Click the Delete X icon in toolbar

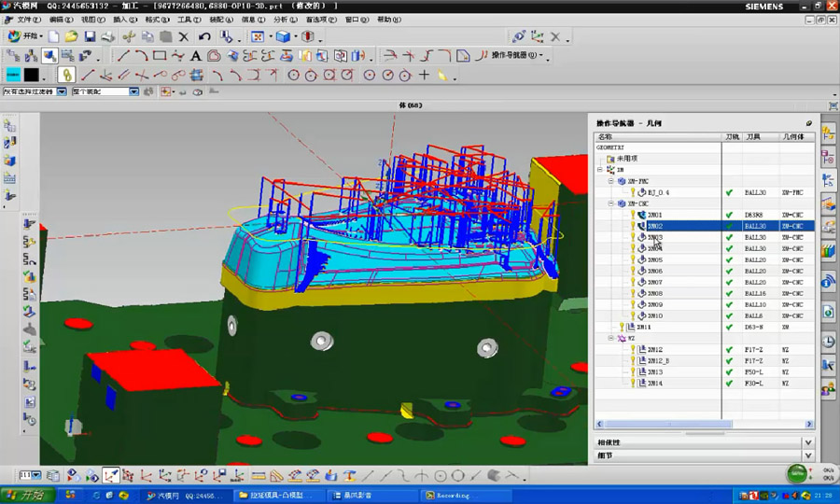click(183, 36)
